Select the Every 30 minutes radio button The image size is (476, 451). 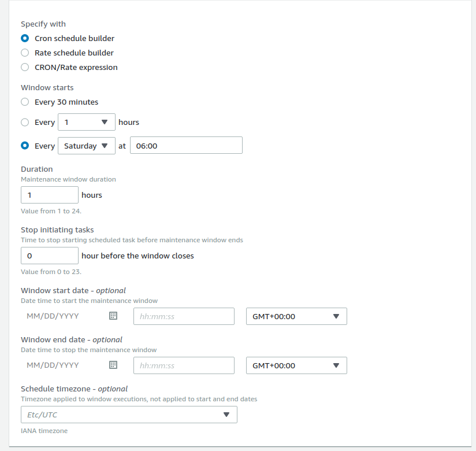point(25,102)
